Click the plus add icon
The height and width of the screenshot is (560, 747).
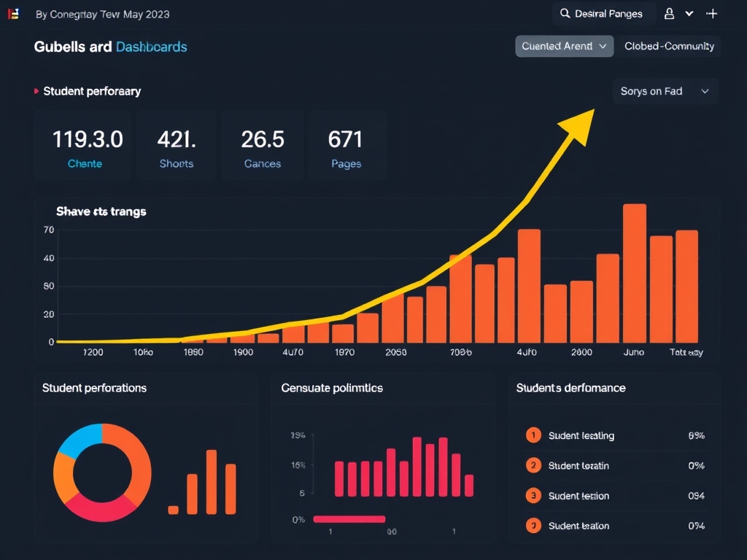pos(713,14)
